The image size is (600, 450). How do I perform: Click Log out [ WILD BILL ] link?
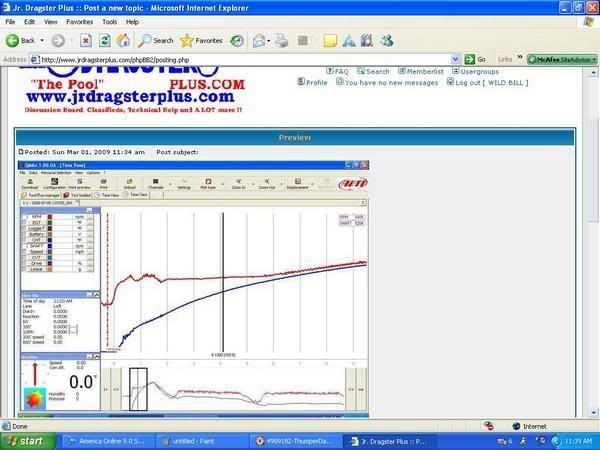tap(488, 82)
